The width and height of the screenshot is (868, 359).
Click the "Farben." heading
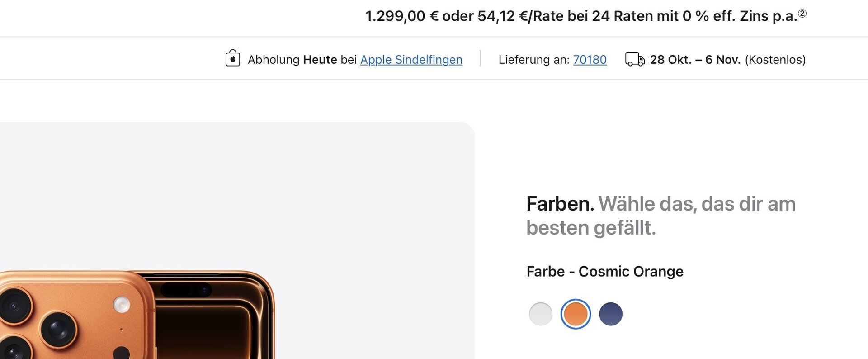pyautogui.click(x=560, y=204)
